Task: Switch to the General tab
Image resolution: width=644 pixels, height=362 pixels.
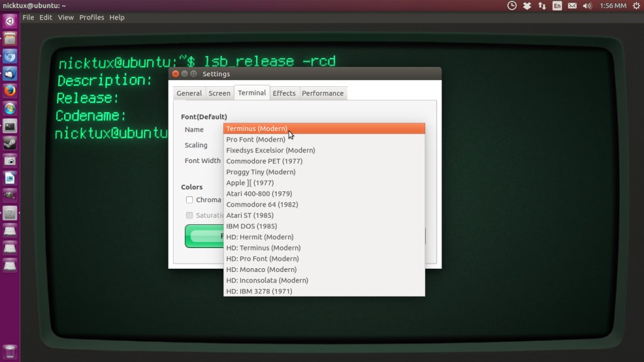Action: coord(189,93)
